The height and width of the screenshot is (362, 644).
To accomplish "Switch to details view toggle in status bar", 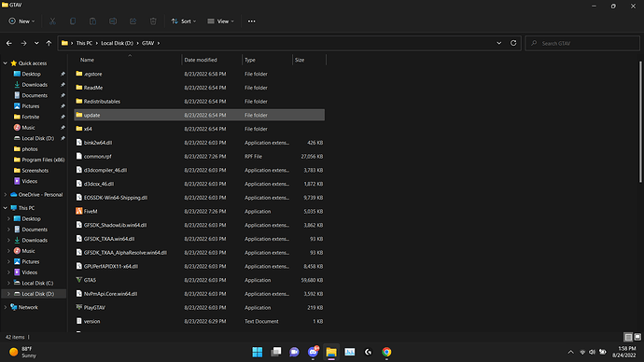I will pyautogui.click(x=628, y=337).
